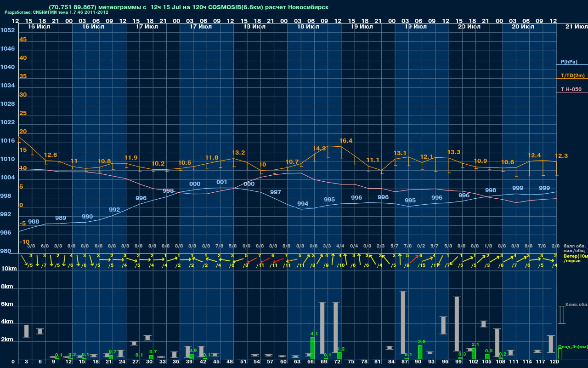Screen dimensions: 588x368
Task: Click the 'Ветер(10м)/порыв' legend label
Action: (576, 258)
